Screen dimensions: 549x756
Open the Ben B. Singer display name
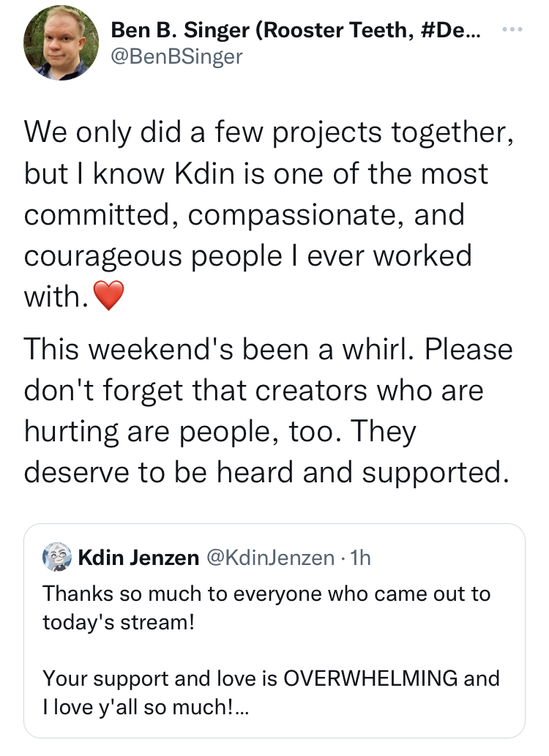coord(296,30)
